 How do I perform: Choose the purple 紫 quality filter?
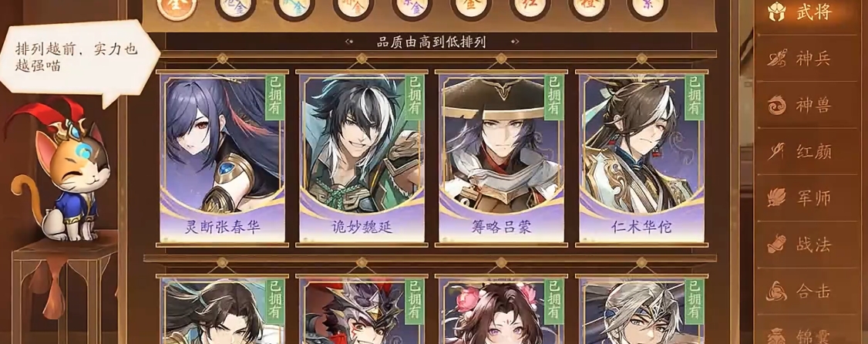click(647, 8)
